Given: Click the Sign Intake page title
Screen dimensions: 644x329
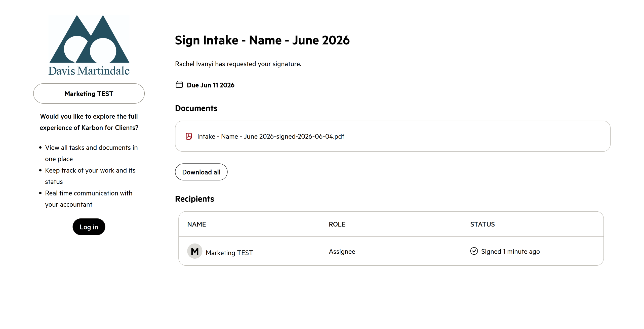Looking at the screenshot, I should tap(262, 40).
